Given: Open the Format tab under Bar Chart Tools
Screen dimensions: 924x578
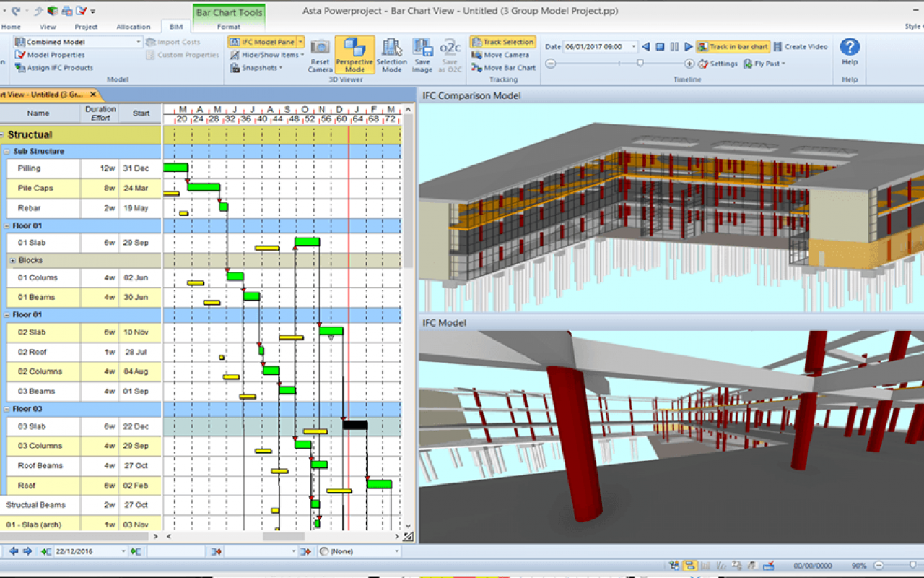Looking at the screenshot, I should (229, 27).
